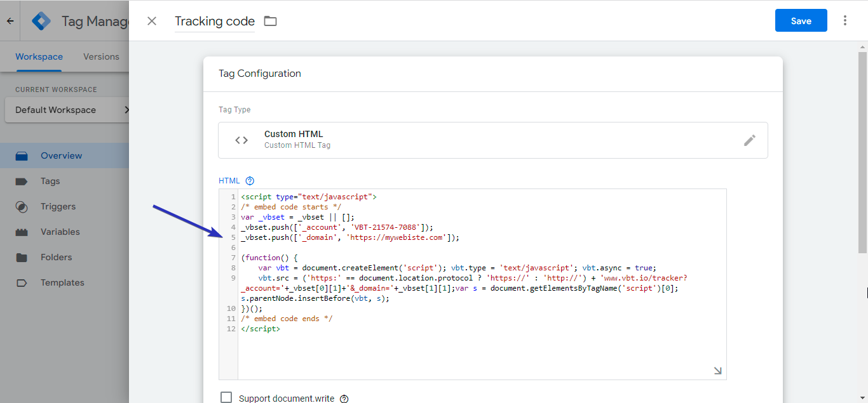The width and height of the screenshot is (868, 403).
Task: Enable the Support document.write checkbox
Action: click(x=226, y=398)
